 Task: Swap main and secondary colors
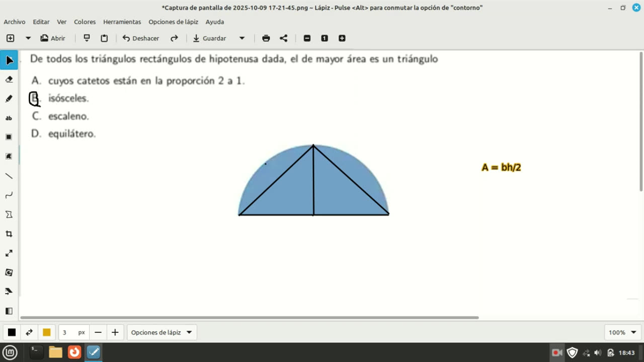[x=29, y=332]
